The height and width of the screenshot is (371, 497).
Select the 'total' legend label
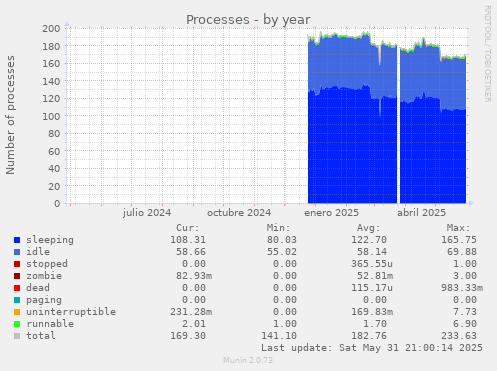[41, 336]
